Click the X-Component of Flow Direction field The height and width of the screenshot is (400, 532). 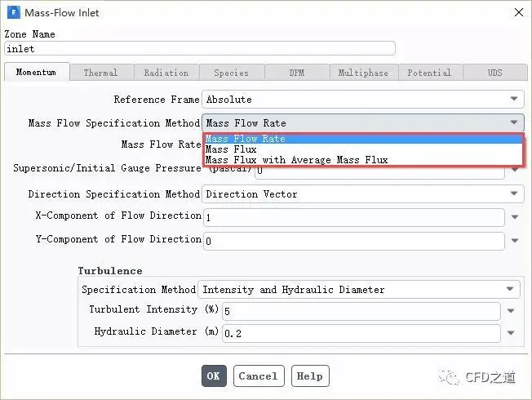(353, 217)
